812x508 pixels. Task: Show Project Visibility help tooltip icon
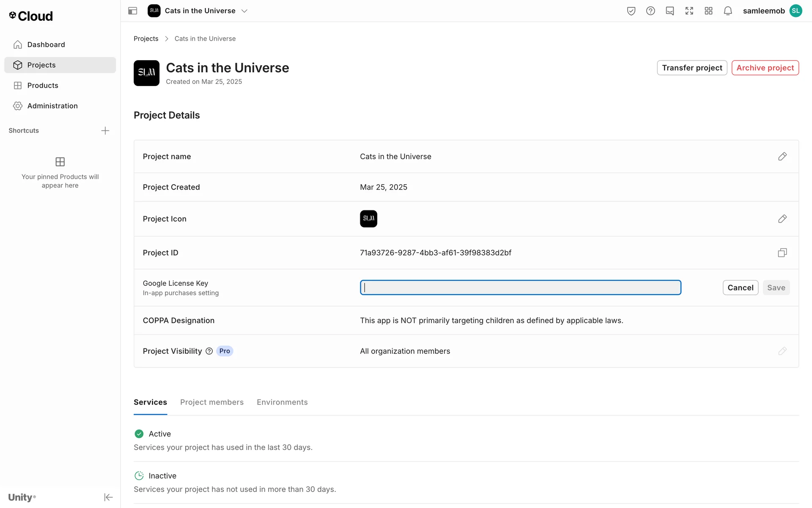pyautogui.click(x=209, y=351)
